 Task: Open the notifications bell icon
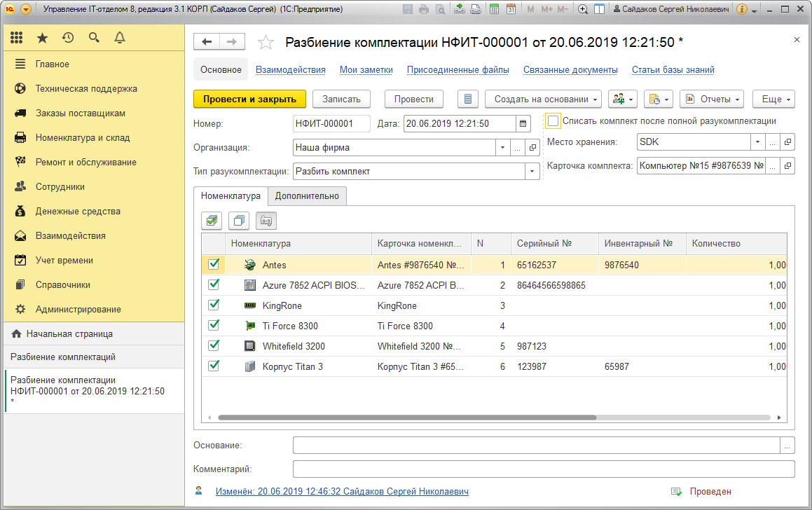point(120,37)
